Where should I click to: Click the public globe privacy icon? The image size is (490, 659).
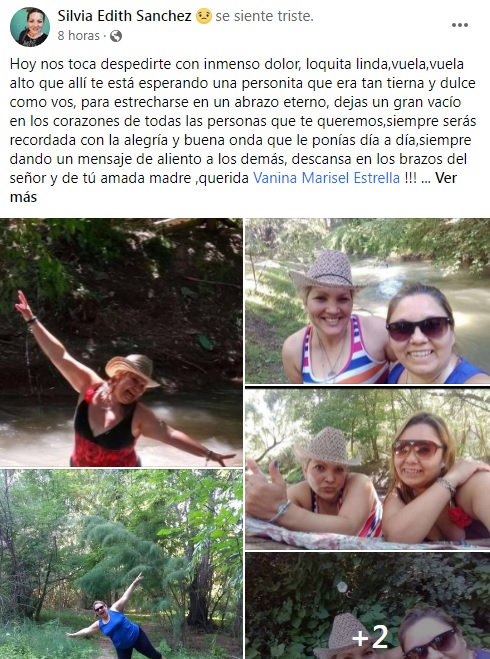(x=116, y=36)
